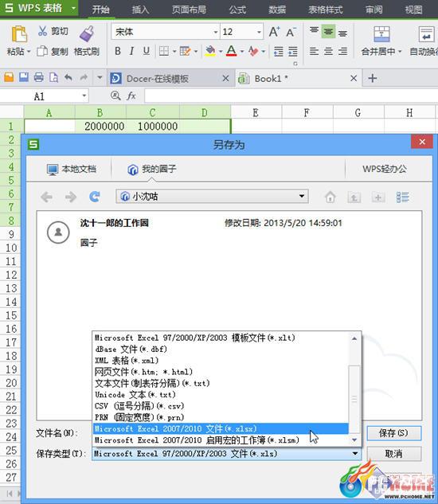Select the Format Painter brush
This screenshot has width=438, height=504.
click(x=87, y=33)
